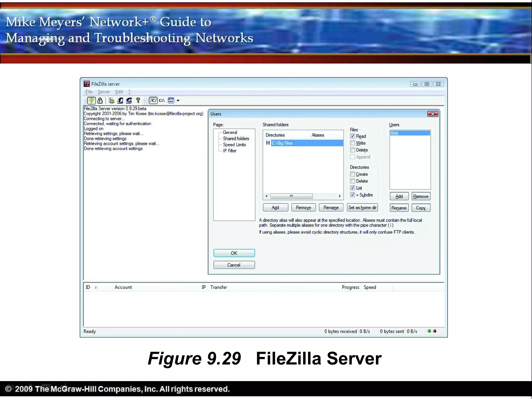This screenshot has width=532, height=399.
Task: Open the dropdown arrow beside grid icon
Action: (x=178, y=101)
